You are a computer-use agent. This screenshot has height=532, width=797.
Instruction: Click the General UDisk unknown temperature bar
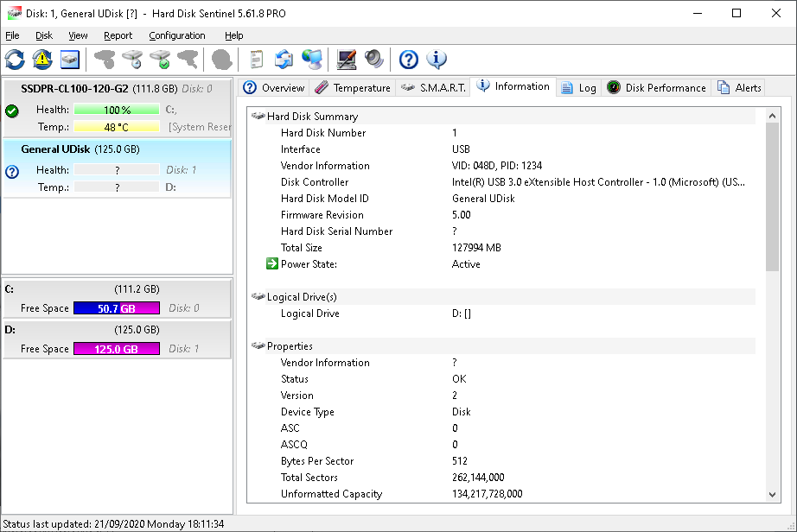[117, 187]
